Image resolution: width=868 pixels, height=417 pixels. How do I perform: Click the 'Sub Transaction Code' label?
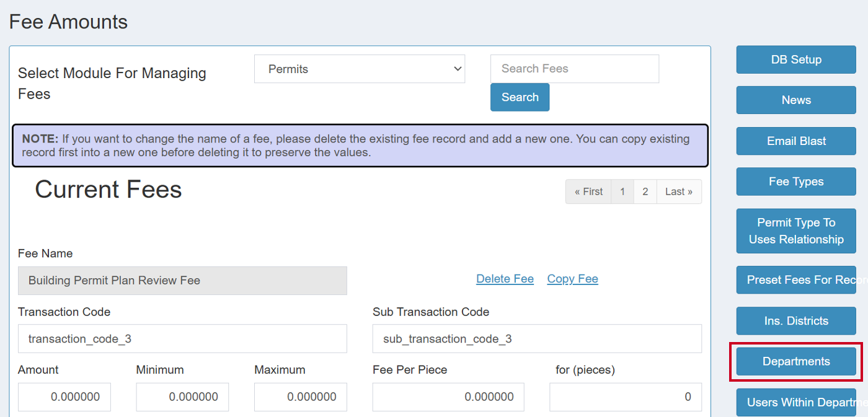point(431,312)
